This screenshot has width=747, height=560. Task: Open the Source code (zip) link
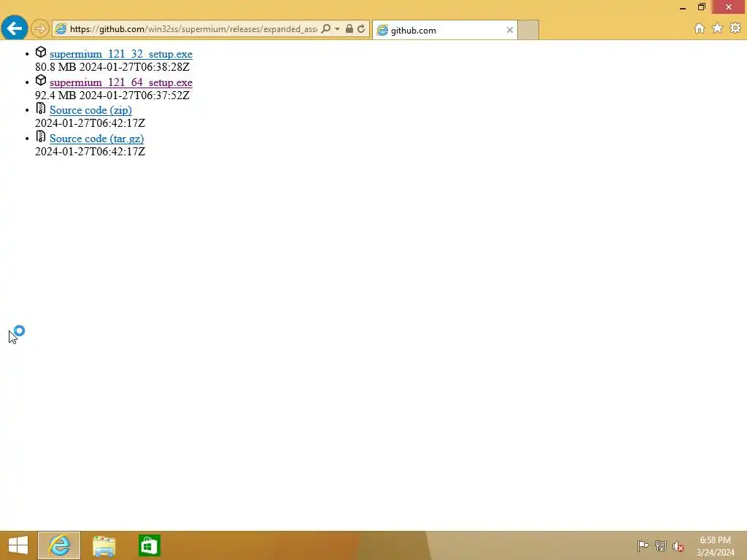(90, 111)
